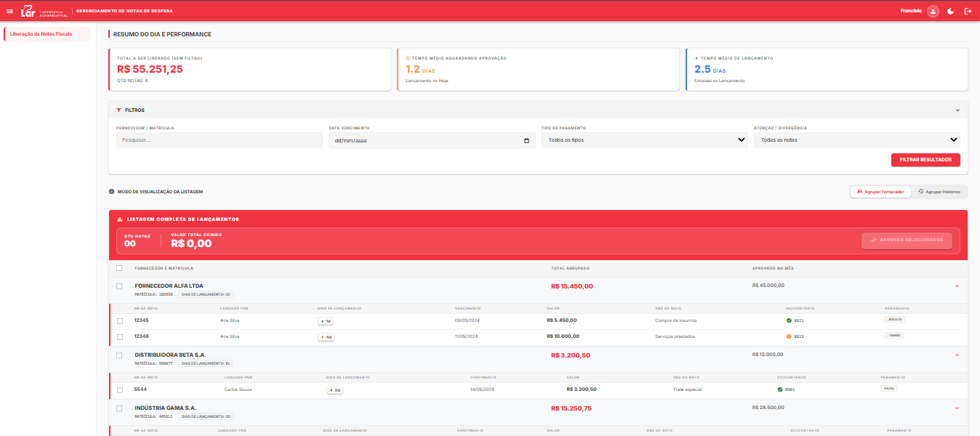This screenshot has width=980, height=436.
Task: Click the R$ 15.250,75 group total
Action: 571,408
